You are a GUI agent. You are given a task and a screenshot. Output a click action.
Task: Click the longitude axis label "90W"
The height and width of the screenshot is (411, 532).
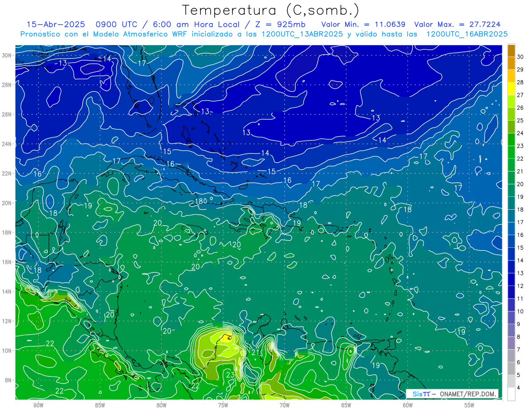coord(38,405)
